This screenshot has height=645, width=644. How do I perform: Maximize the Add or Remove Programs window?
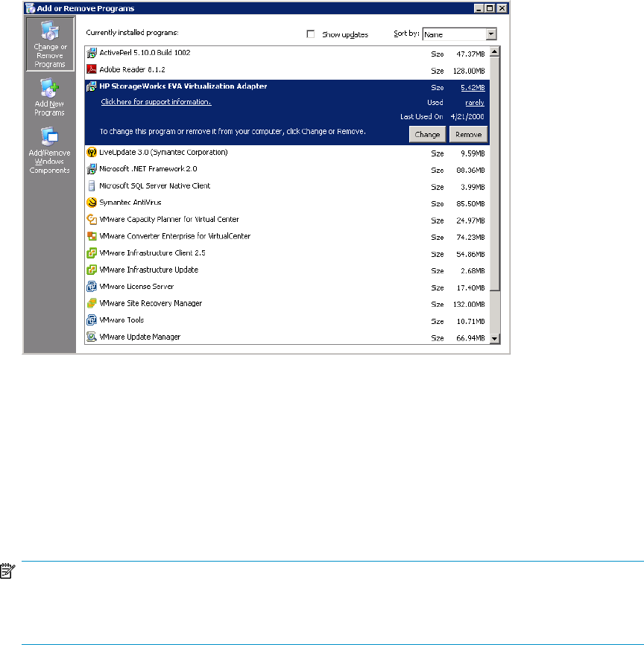(490, 8)
